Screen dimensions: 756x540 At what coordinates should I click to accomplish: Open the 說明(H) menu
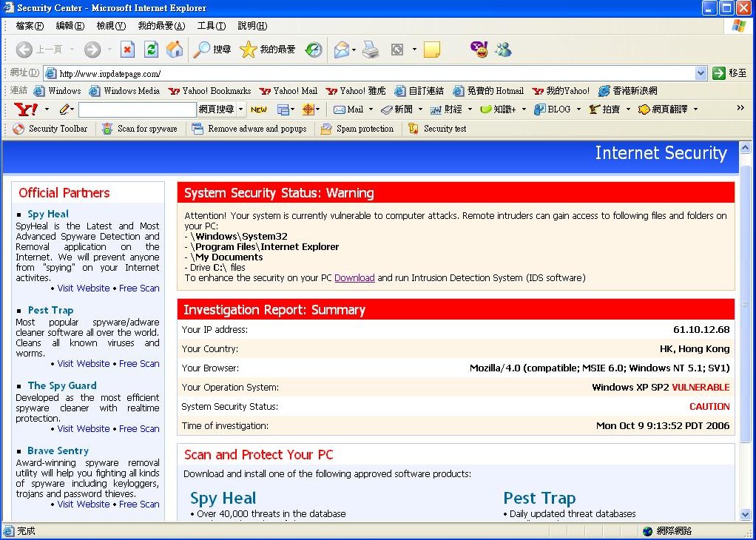point(252,26)
